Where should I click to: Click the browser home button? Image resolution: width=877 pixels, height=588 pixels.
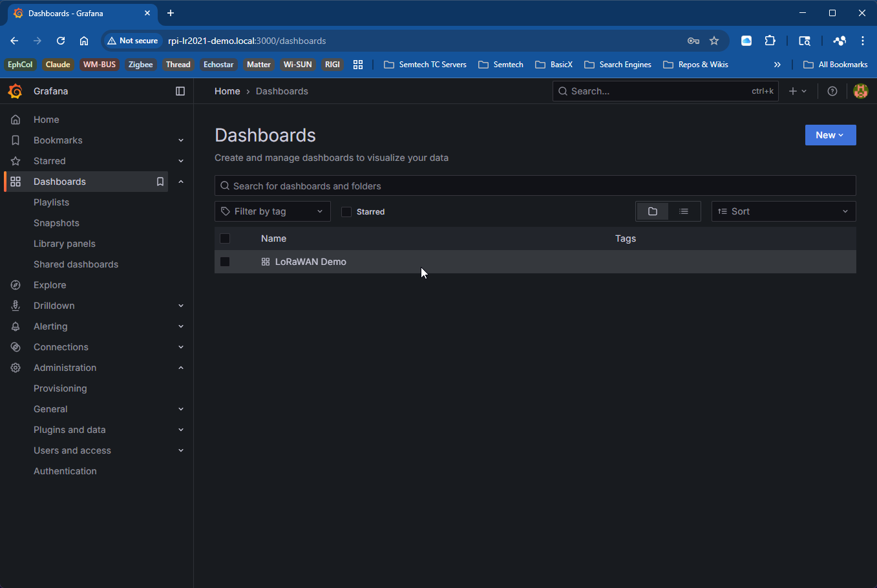84,41
